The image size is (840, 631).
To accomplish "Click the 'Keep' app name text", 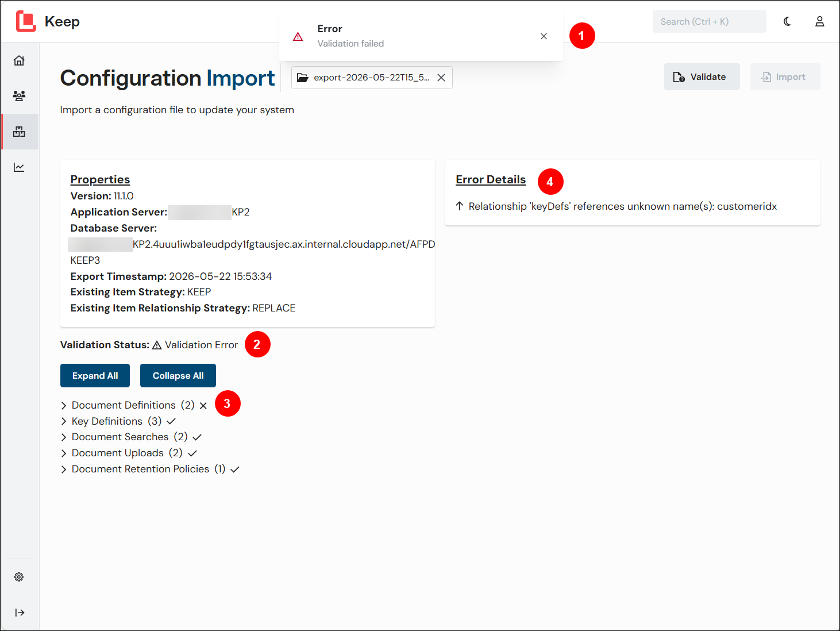I will coord(62,21).
